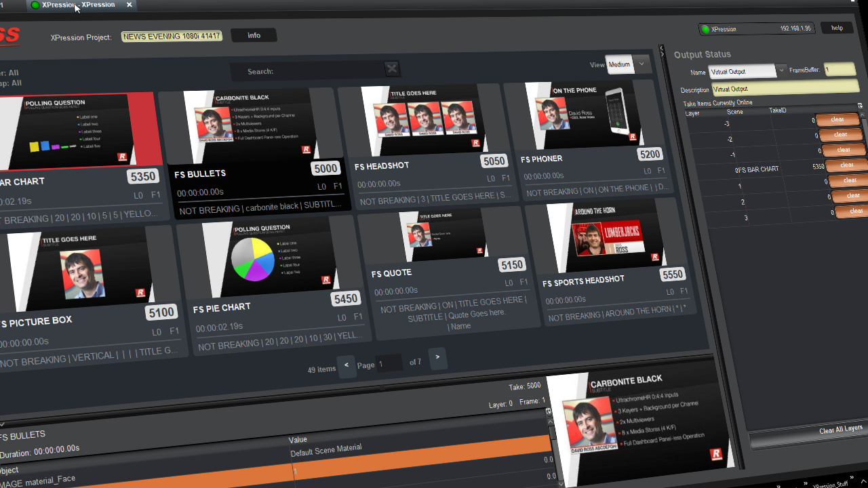Viewport: 868px width, 488px height.
Task: Collapse the Output Status panel with the arrows
Action: pos(662,52)
